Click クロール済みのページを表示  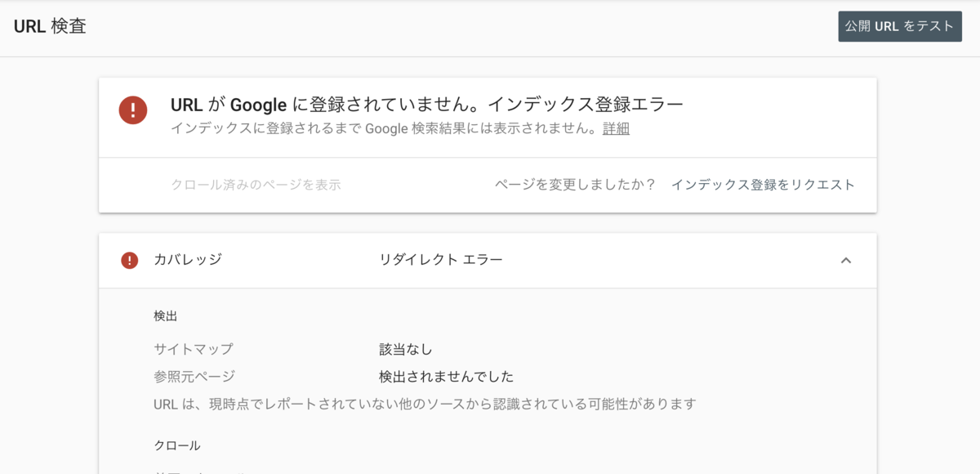(x=256, y=185)
